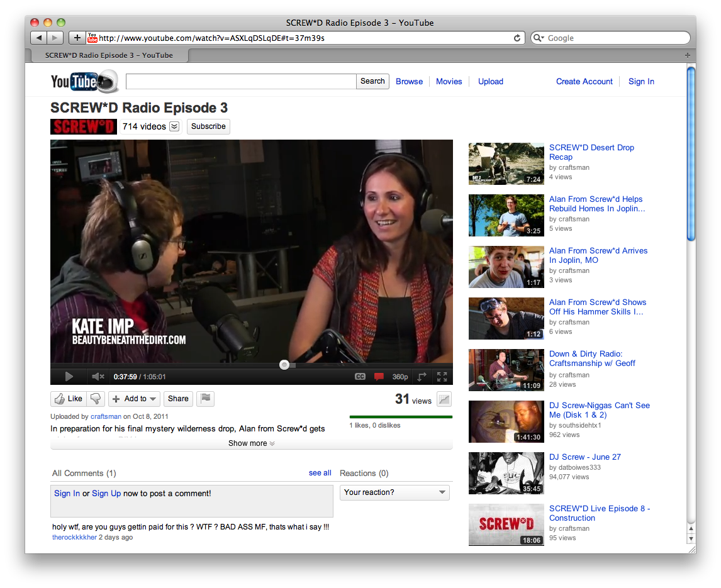Open SCREW*D Desert Drop Recap thumbnail
This screenshot has height=588, width=721.
tap(506, 164)
